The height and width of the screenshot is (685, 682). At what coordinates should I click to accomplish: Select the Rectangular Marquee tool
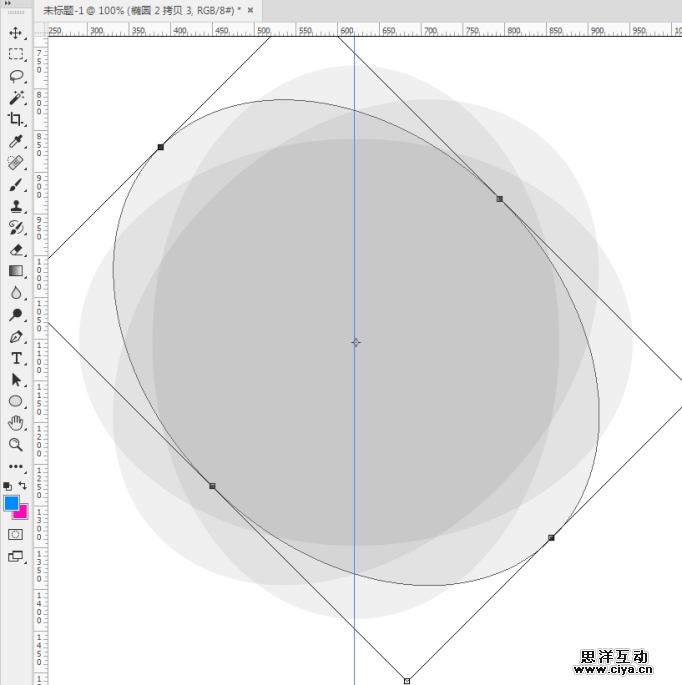pyautogui.click(x=16, y=54)
